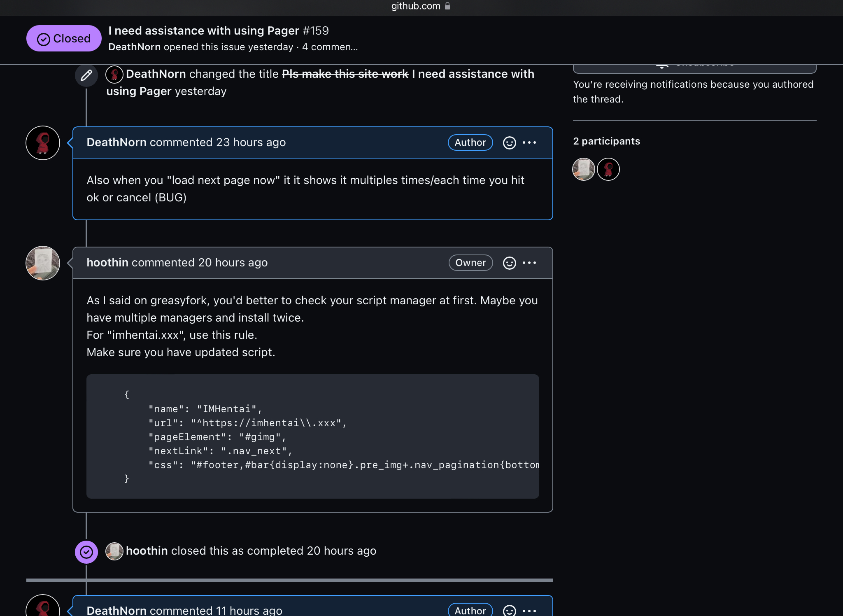Click the Closed status badge
Screen dimensions: 843x616
coord(64,38)
